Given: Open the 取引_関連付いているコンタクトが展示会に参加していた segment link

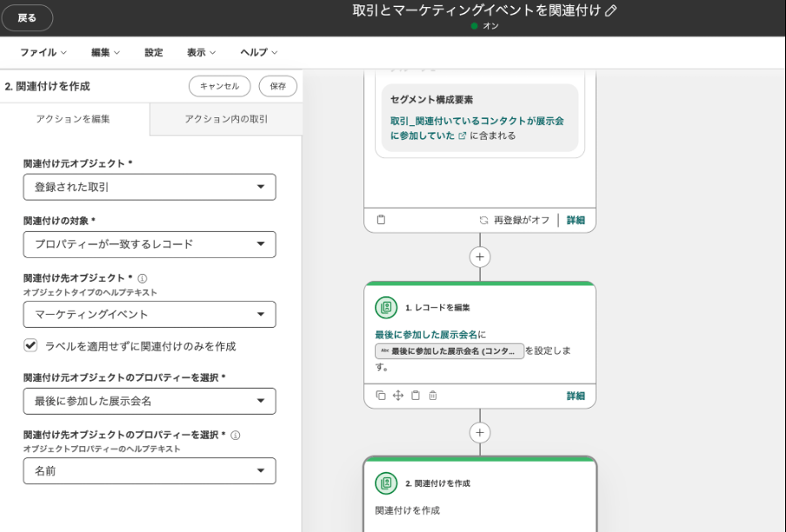Looking at the screenshot, I should pyautogui.click(x=476, y=128).
